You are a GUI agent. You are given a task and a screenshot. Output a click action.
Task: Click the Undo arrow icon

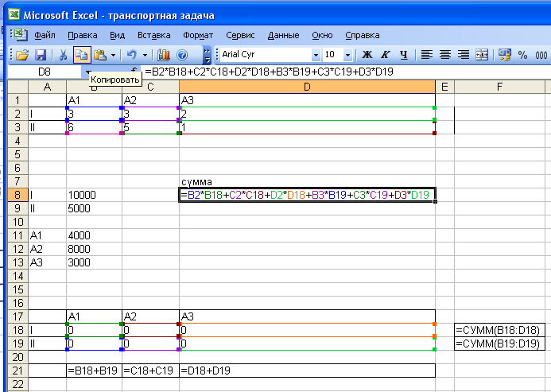pyautogui.click(x=132, y=55)
